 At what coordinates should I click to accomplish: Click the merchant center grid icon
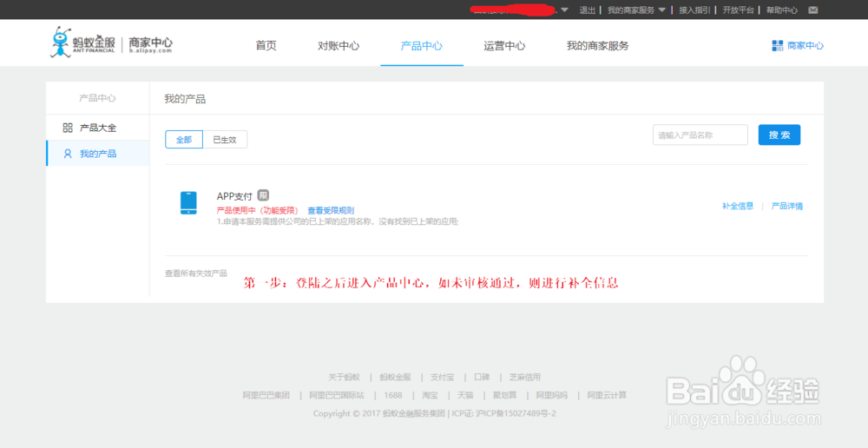[778, 45]
